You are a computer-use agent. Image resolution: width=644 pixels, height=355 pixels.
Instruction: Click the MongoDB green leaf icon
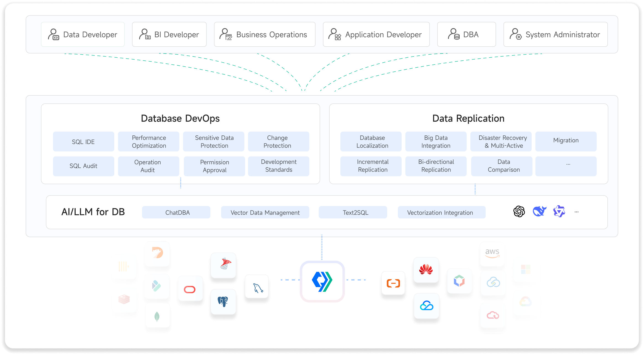tap(157, 317)
